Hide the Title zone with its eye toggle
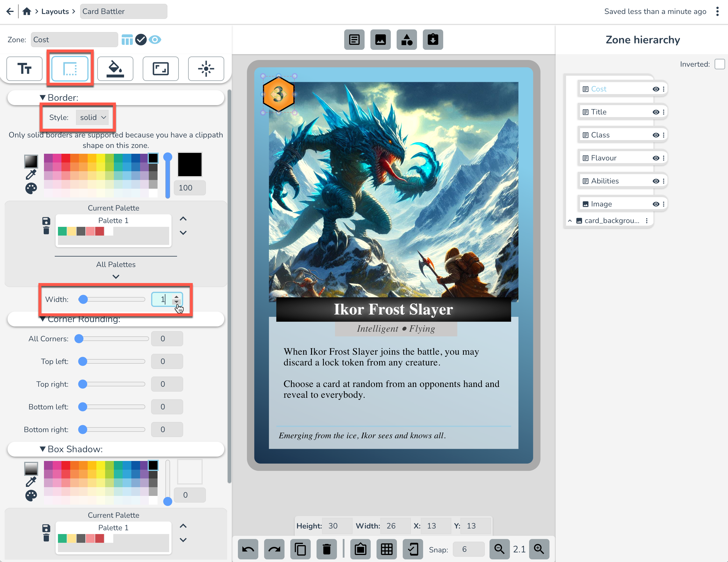Viewport: 728px width, 562px height. pyautogui.click(x=656, y=112)
